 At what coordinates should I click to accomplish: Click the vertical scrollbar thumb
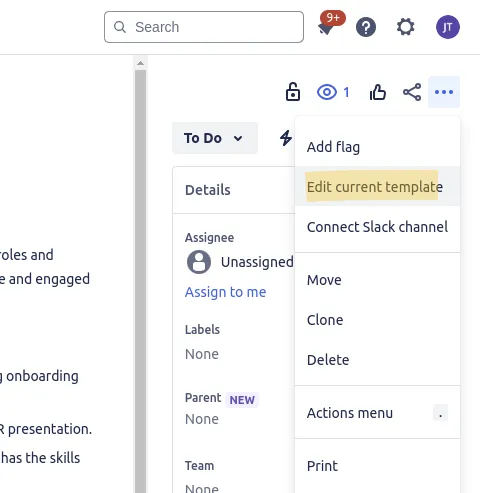point(140,281)
